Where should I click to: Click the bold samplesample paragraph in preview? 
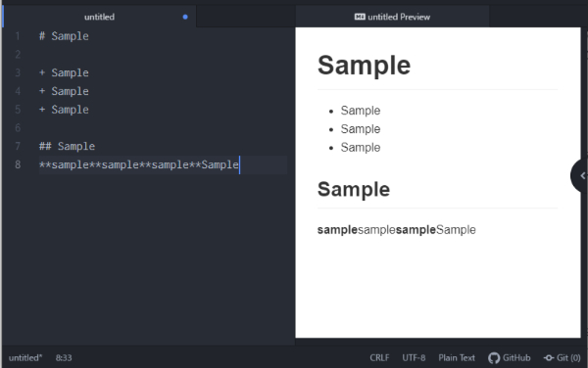click(396, 229)
